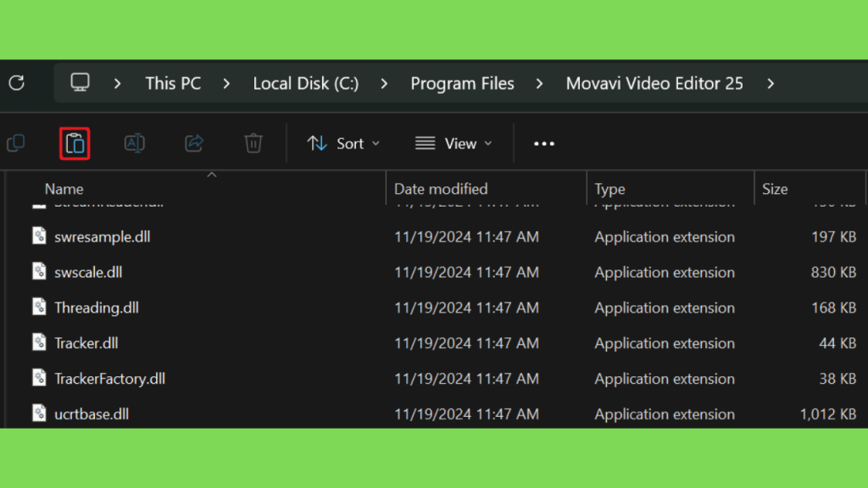The height and width of the screenshot is (488, 868).
Task: Click the type cell of ucrtbase.dll
Action: coord(665,413)
